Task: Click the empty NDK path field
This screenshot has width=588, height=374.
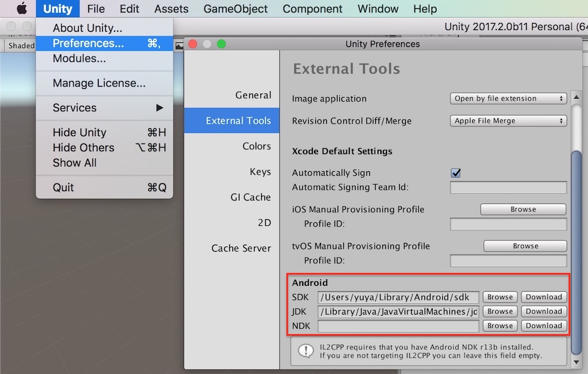Action: click(398, 326)
